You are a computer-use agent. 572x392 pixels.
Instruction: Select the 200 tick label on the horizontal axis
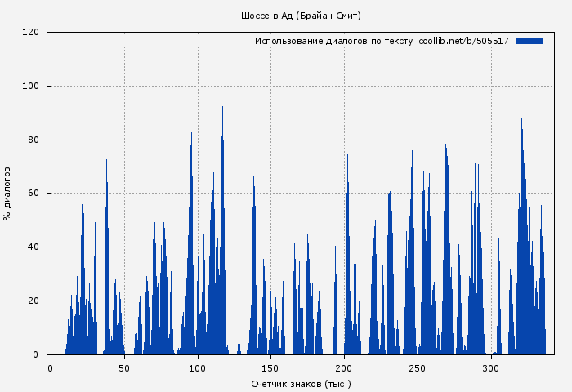[344, 367]
